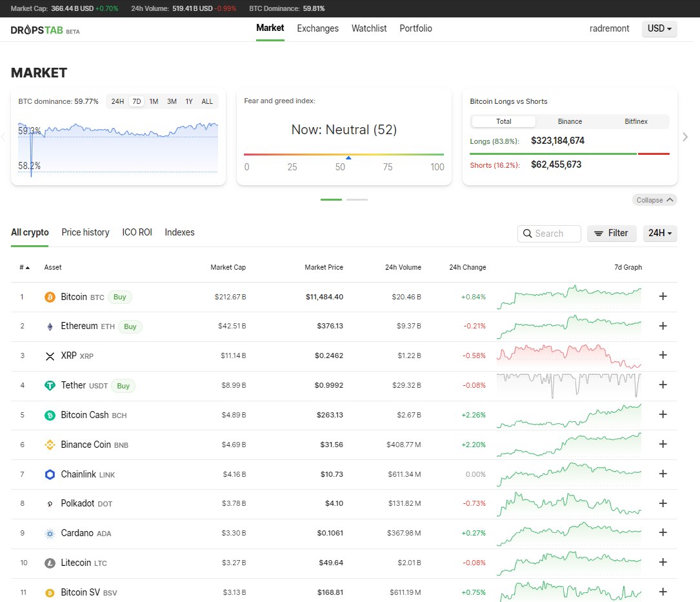This screenshot has height=602, width=700.
Task: Click the Longs vs Shorts ratio bar
Action: click(570, 154)
